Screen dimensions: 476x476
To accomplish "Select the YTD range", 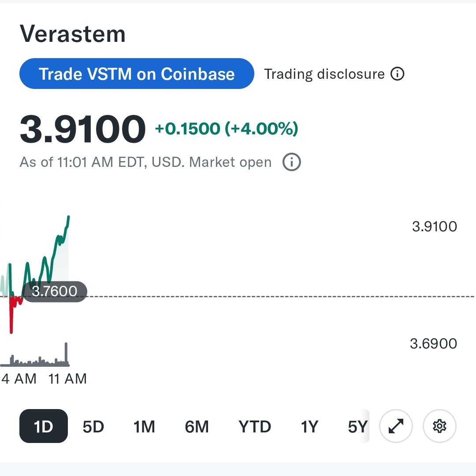I will pos(255,427).
